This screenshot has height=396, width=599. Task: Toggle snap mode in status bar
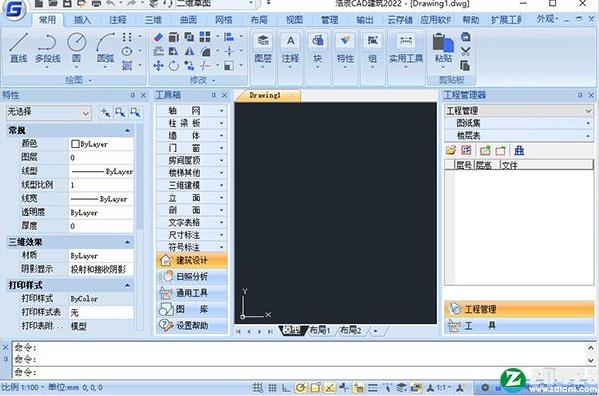tap(257, 388)
